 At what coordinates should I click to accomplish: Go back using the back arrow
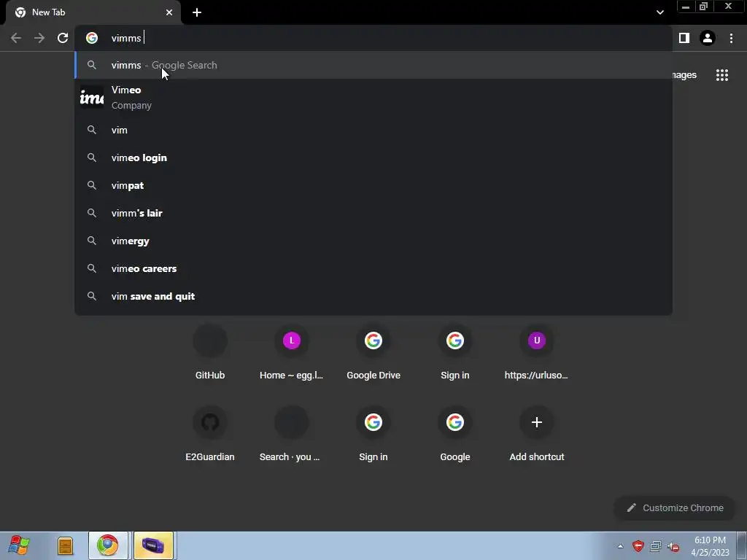point(16,38)
